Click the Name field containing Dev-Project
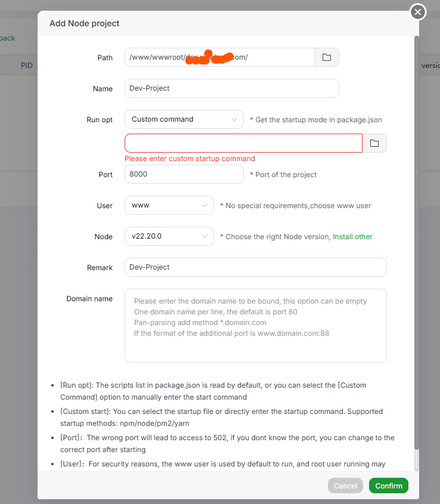Screen dimensions: 440x504 (x=231, y=88)
